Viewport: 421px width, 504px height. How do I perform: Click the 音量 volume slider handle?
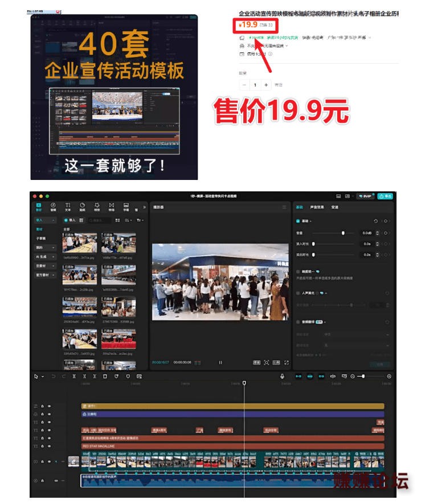point(343,233)
